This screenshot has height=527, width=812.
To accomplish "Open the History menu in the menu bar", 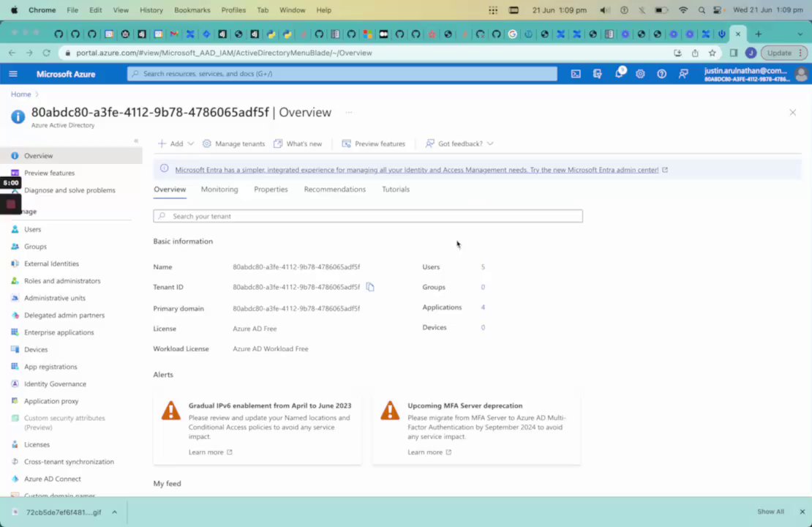I will click(151, 10).
